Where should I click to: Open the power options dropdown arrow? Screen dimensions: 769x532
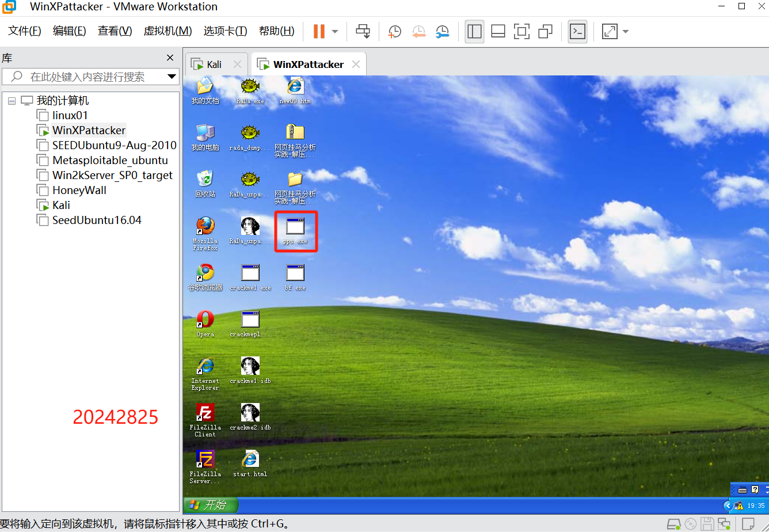pyautogui.click(x=335, y=32)
